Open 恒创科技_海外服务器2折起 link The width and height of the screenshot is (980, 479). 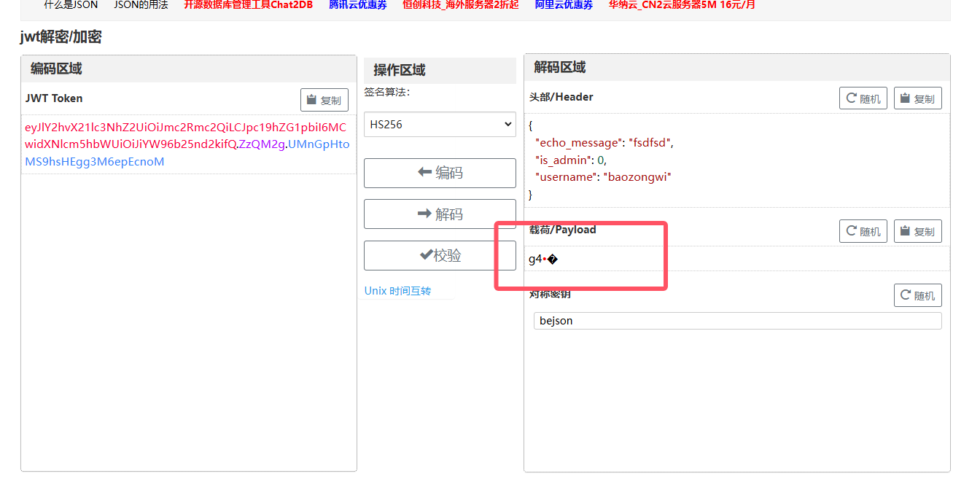pyautogui.click(x=461, y=4)
